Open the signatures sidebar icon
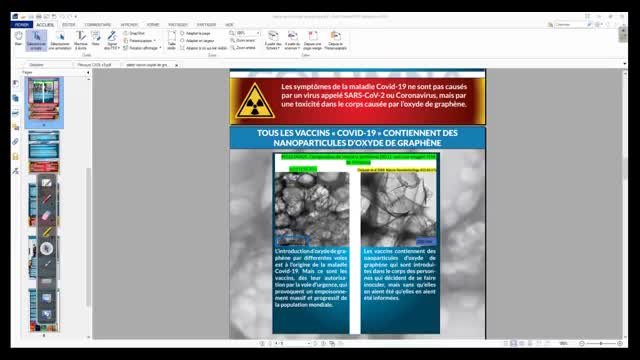This screenshot has width=640, height=360. point(16,171)
